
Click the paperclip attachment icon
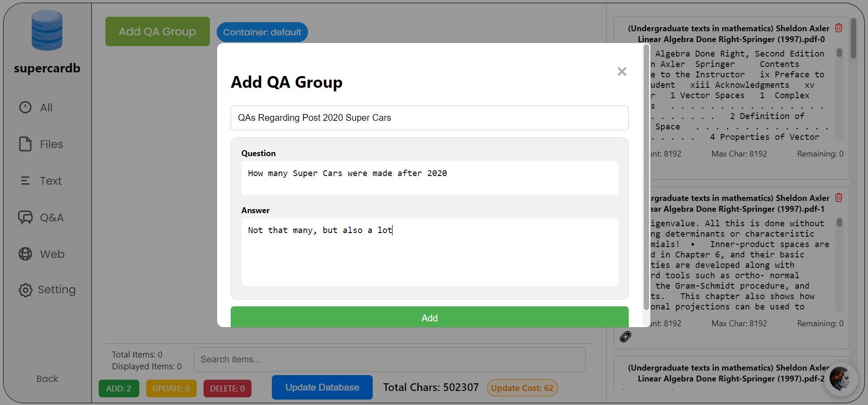click(x=625, y=337)
